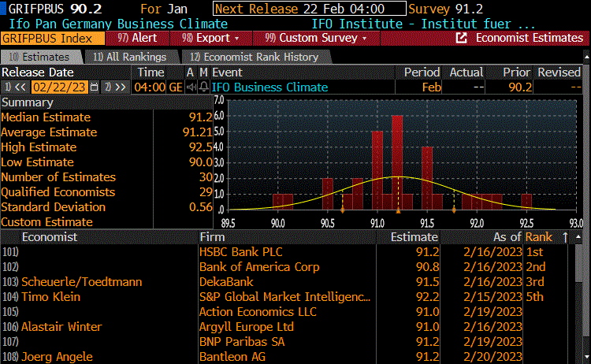Click the DekaBank firm name

click(x=226, y=282)
